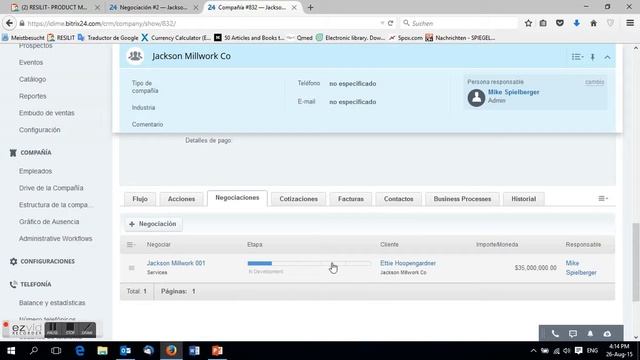The height and width of the screenshot is (360, 640).
Task: Open the Facturas tab
Action: [x=351, y=199]
